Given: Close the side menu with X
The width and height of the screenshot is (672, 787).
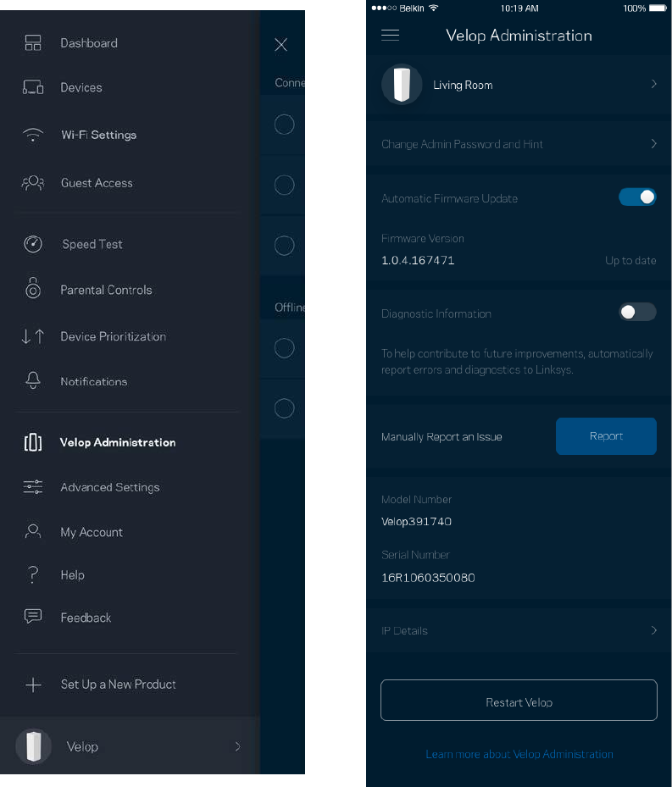Looking at the screenshot, I should 281,45.
